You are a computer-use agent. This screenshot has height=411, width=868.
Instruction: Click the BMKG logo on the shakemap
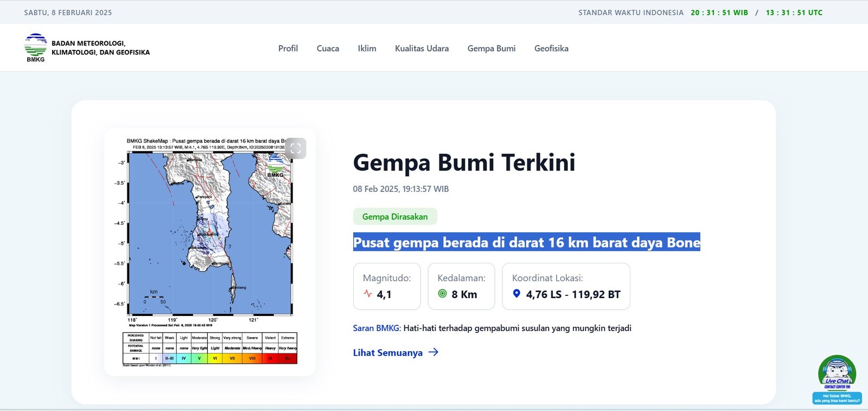pyautogui.click(x=276, y=166)
